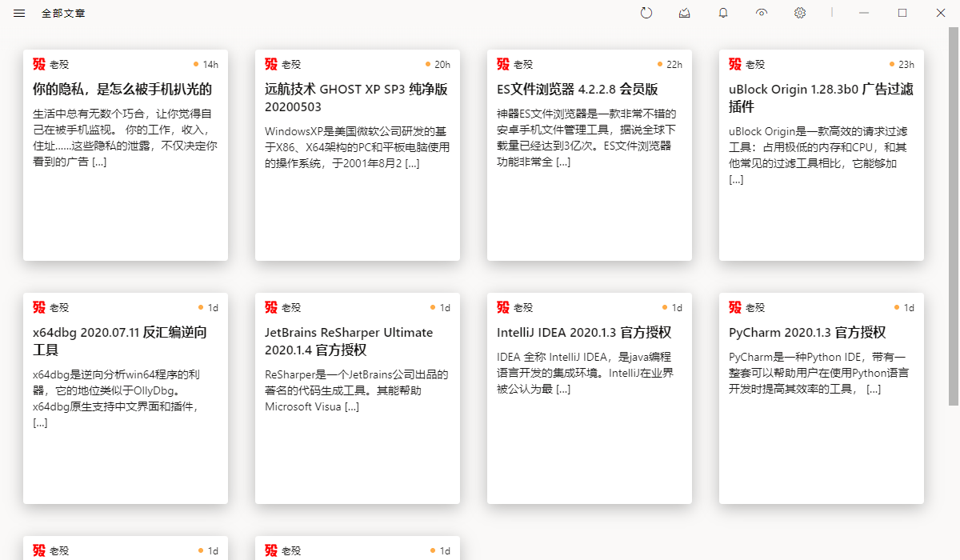Click summary starting PyCharm是一种Python IDE
Screen dimensions: 960x560
click(818, 373)
